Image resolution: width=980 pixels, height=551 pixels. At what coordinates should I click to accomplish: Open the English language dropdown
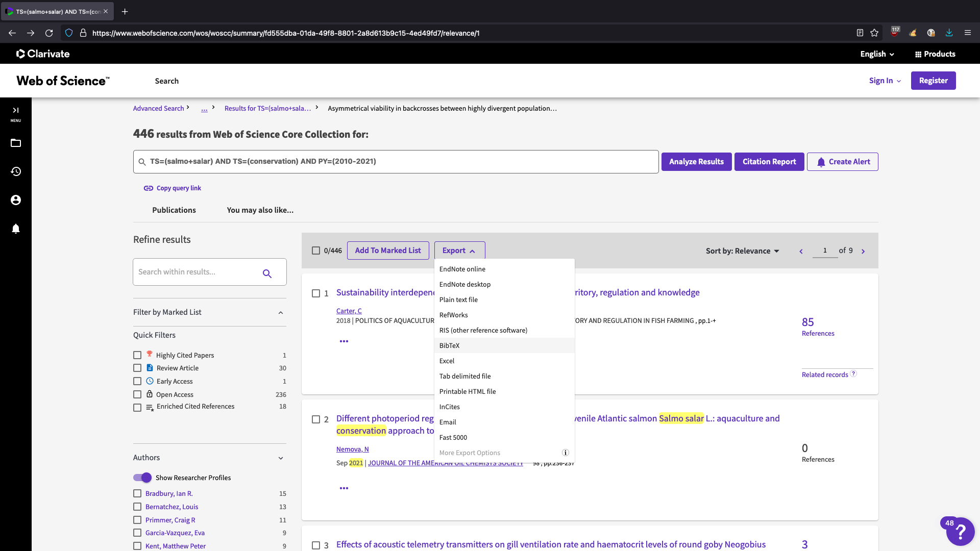[877, 54]
